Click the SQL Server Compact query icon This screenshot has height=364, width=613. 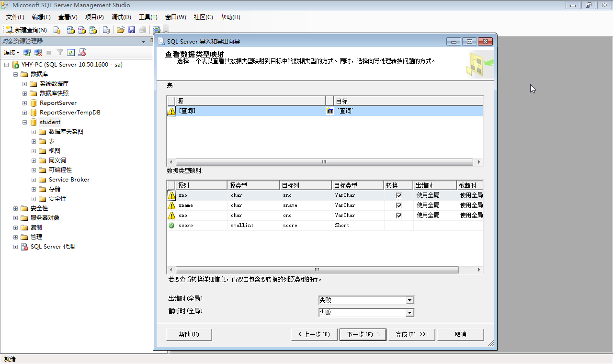[106, 30]
